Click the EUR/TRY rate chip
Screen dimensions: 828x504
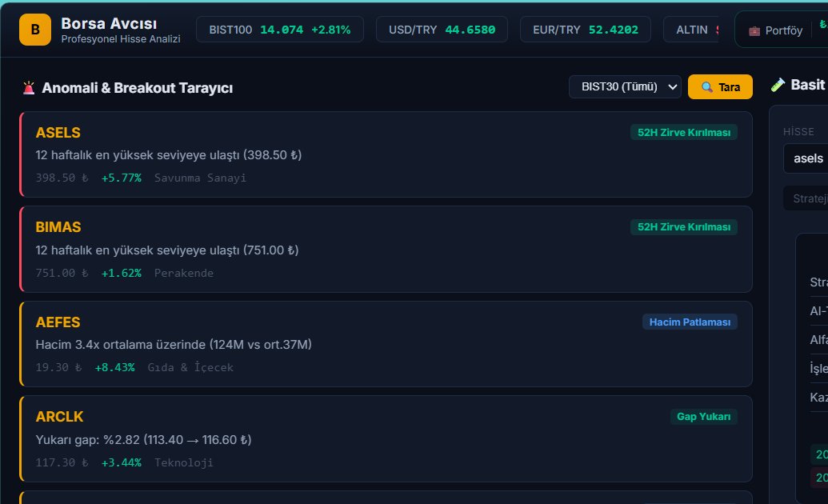(x=586, y=30)
